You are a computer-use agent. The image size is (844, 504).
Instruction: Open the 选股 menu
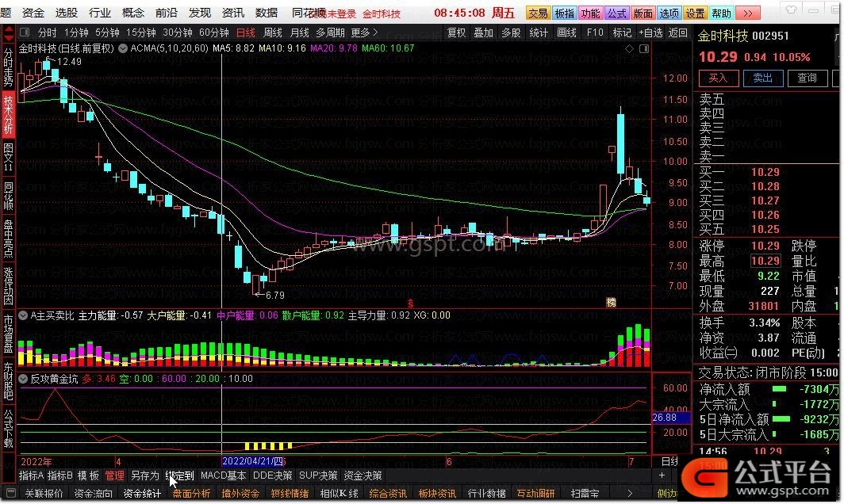66,13
